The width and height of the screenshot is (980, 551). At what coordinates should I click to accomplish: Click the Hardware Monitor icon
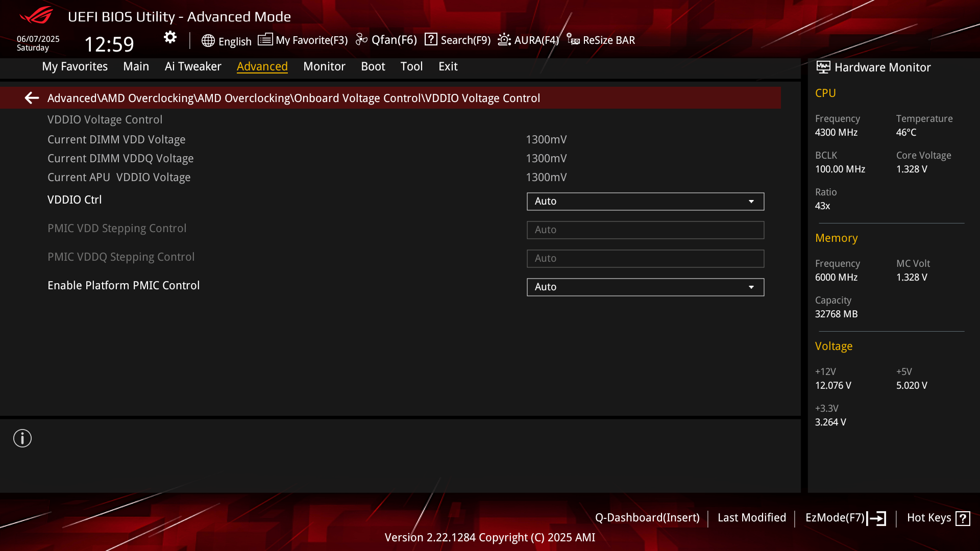pyautogui.click(x=823, y=67)
